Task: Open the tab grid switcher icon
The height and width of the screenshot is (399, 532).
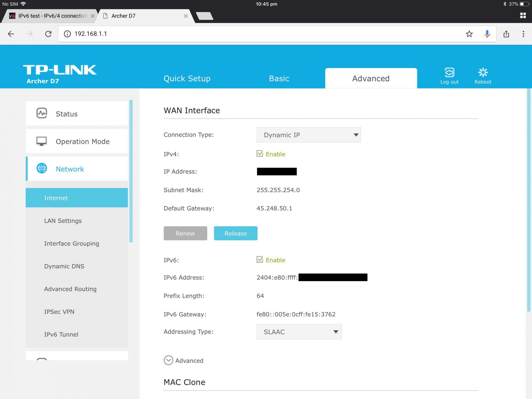Action: click(x=523, y=16)
